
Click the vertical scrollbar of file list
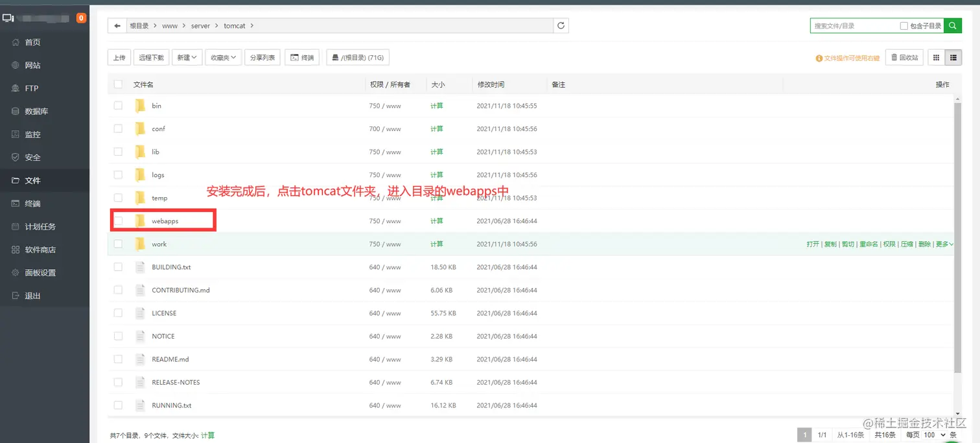(x=957, y=237)
